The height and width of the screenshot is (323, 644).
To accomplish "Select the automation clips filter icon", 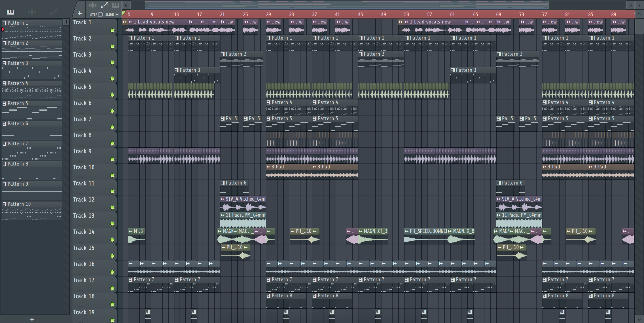I will pos(53,12).
